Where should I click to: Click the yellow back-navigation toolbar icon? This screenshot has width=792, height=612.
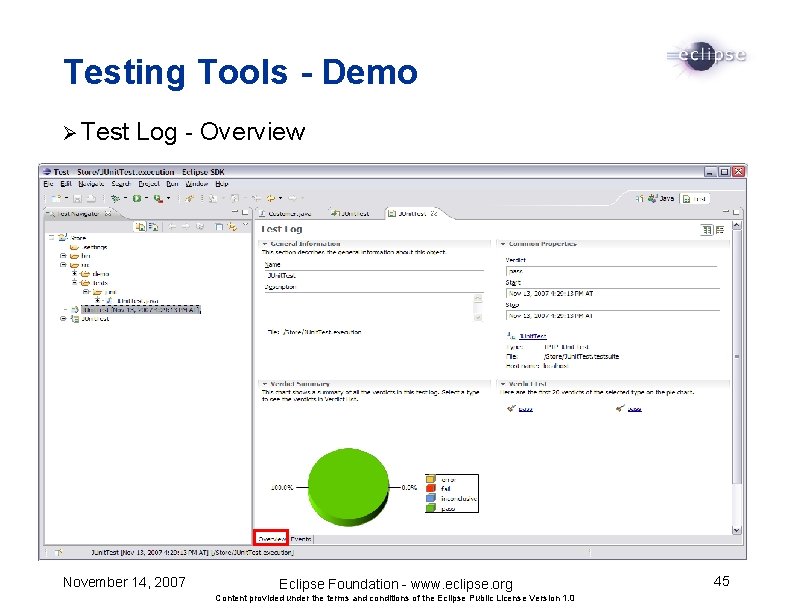click(x=271, y=198)
